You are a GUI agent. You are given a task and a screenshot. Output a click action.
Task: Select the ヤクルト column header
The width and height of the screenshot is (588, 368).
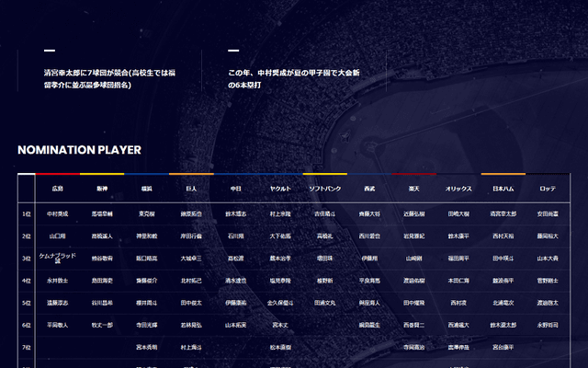pyautogui.click(x=281, y=189)
